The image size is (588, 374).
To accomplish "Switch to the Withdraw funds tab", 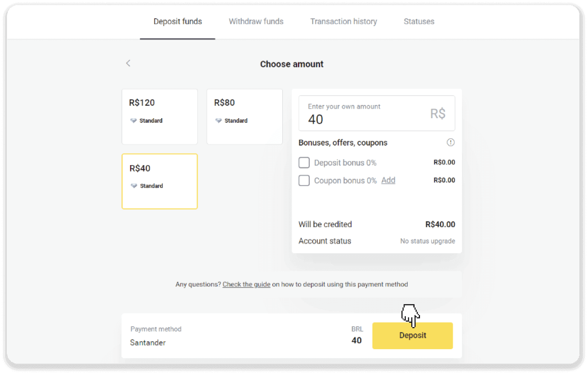I will [256, 21].
